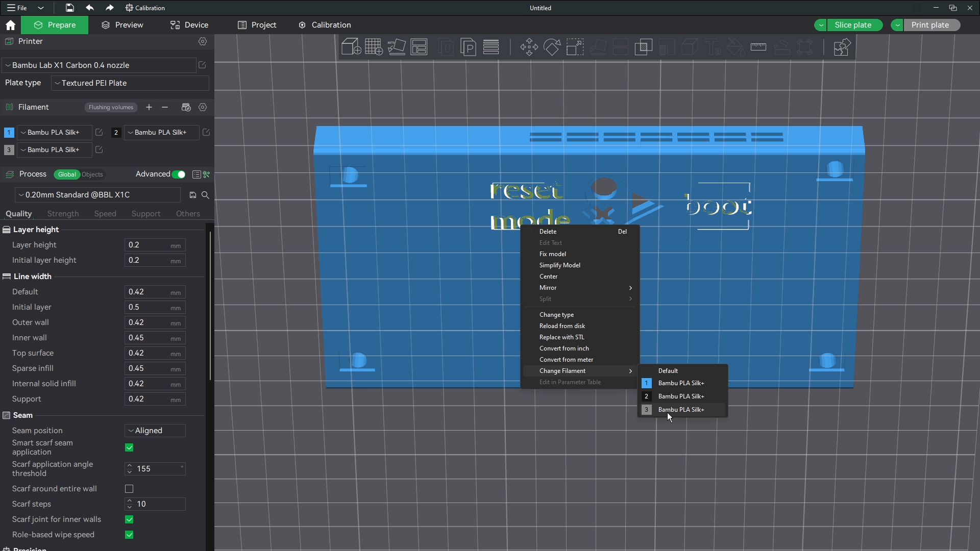Open Flushing volumes settings
The image size is (980, 551).
111,107
